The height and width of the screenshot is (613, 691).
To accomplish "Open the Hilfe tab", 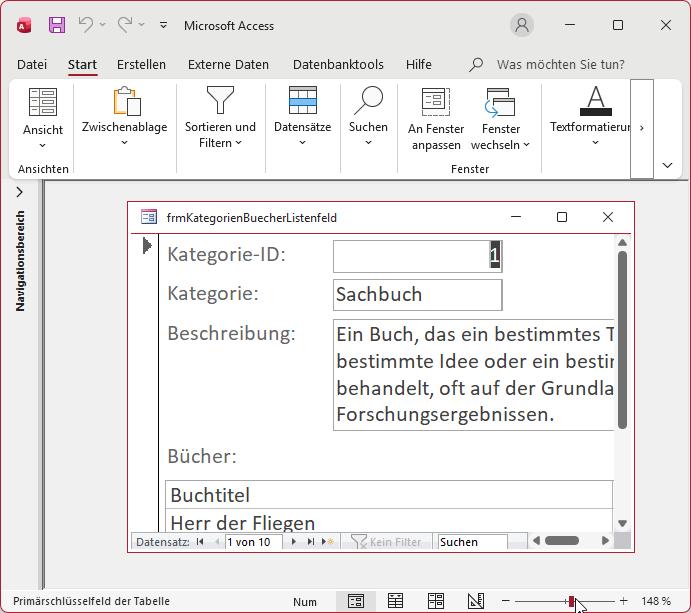I will pyautogui.click(x=419, y=64).
